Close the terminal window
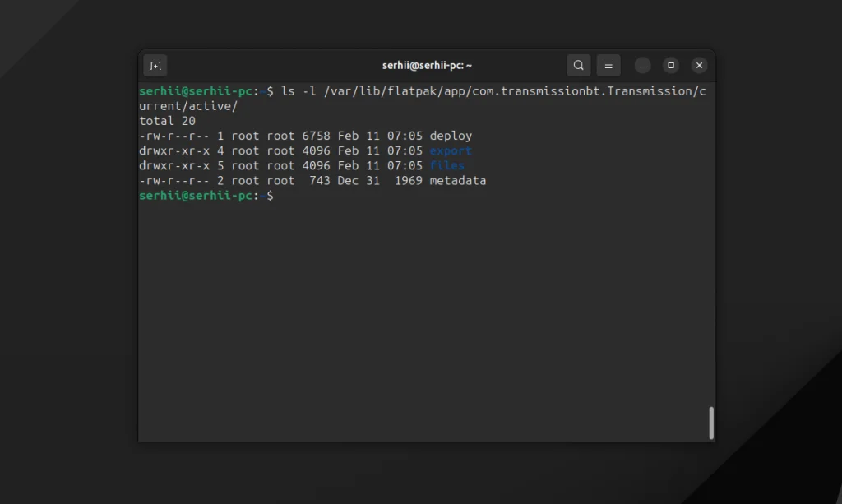 (699, 66)
